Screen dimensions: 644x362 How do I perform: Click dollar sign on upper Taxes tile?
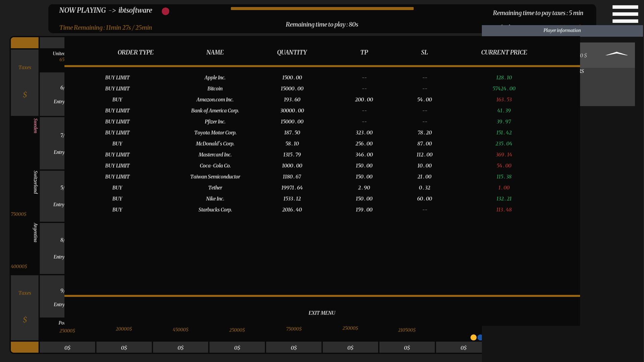click(x=25, y=95)
